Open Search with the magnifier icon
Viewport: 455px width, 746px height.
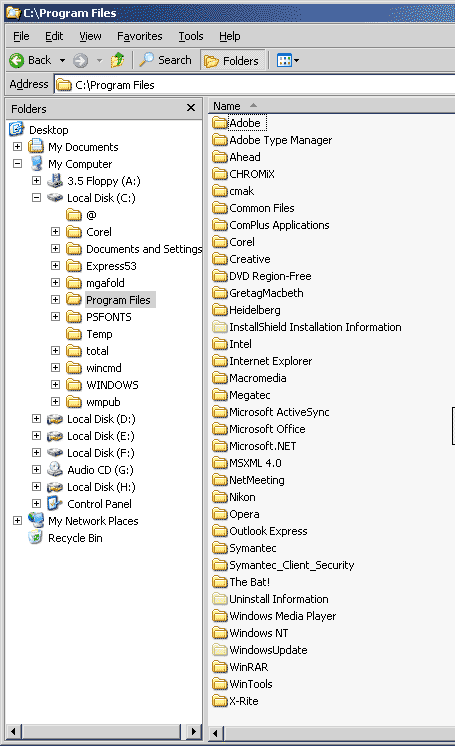point(146,60)
